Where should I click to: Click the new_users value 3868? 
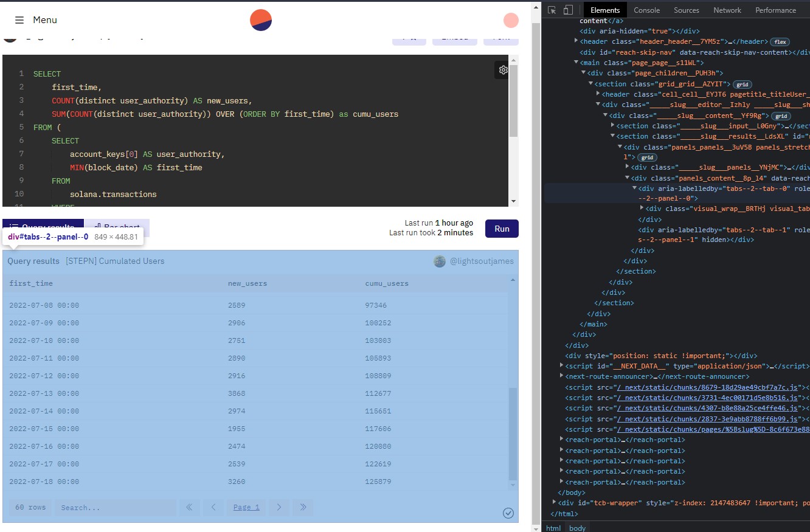(237, 393)
